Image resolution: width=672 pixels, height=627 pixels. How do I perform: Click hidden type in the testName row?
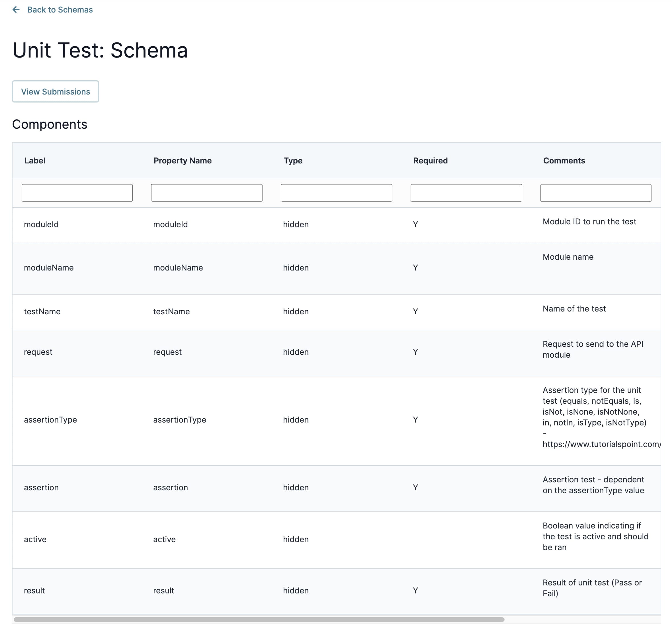pos(296,312)
